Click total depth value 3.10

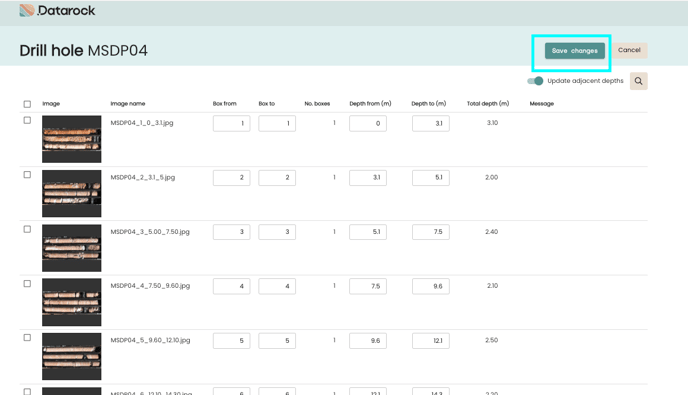click(492, 123)
